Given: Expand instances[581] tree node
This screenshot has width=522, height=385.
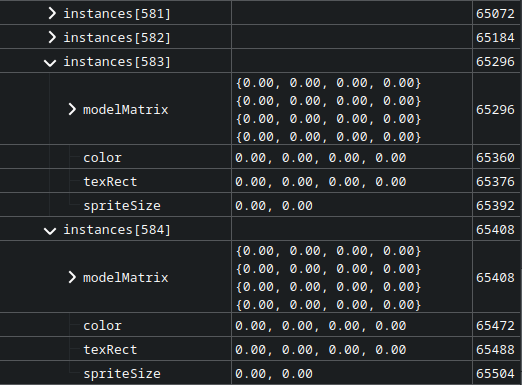Looking at the screenshot, I should (x=52, y=13).
